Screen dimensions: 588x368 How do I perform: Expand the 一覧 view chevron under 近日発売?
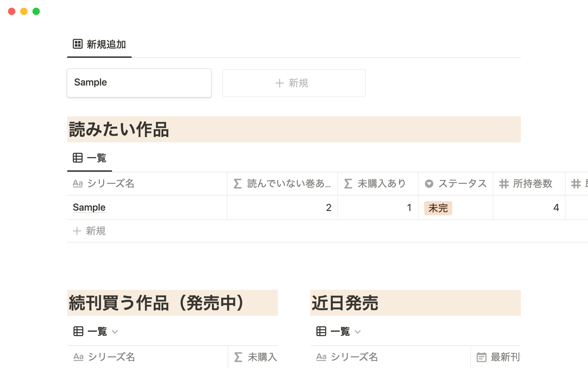point(358,332)
